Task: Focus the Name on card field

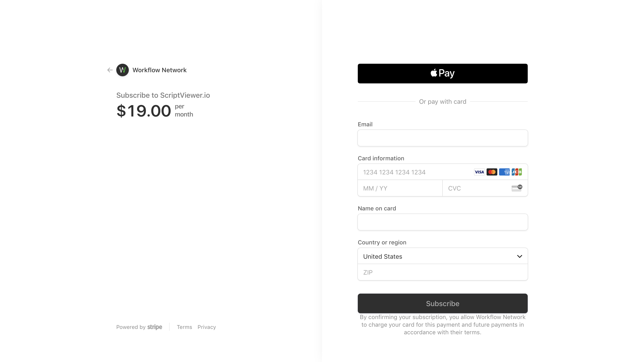Action: (443, 222)
